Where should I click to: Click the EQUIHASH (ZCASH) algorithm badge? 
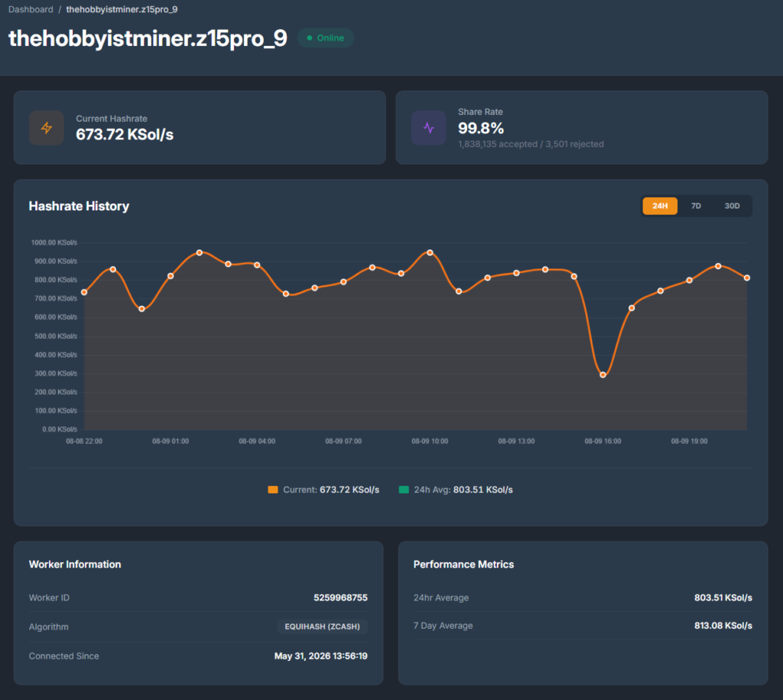(x=322, y=627)
